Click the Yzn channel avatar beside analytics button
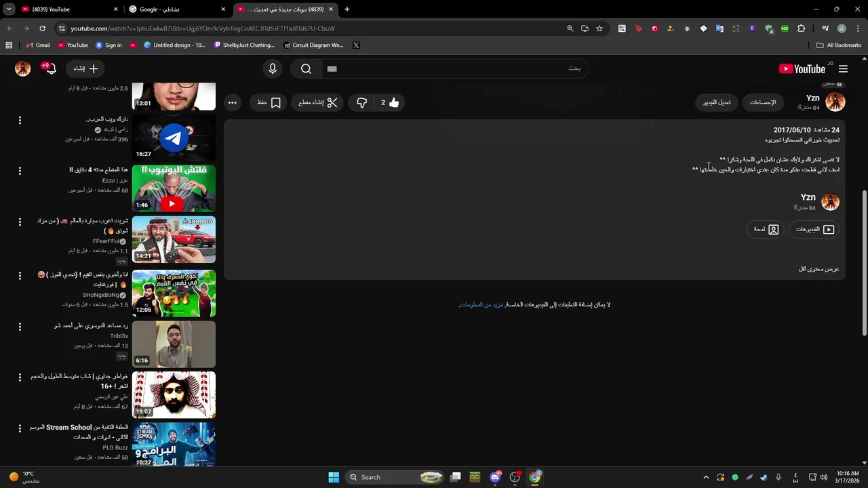 (x=835, y=102)
